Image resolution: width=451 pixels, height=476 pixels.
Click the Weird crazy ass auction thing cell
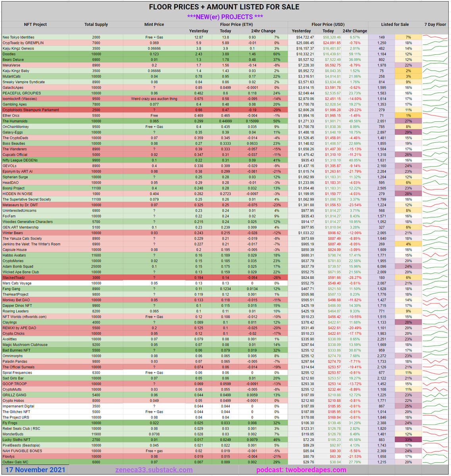coord(154,99)
